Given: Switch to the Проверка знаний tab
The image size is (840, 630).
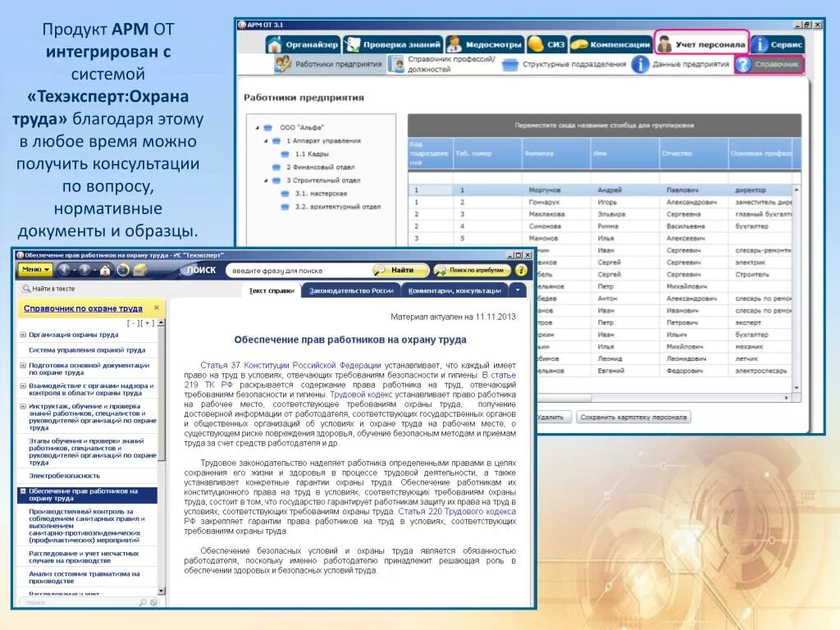Looking at the screenshot, I should click(x=393, y=44).
